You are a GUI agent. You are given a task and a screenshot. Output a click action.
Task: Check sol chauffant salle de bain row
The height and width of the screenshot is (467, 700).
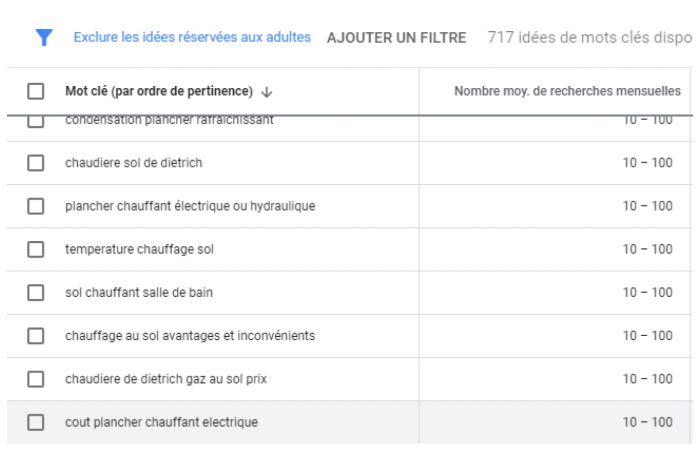(x=36, y=293)
